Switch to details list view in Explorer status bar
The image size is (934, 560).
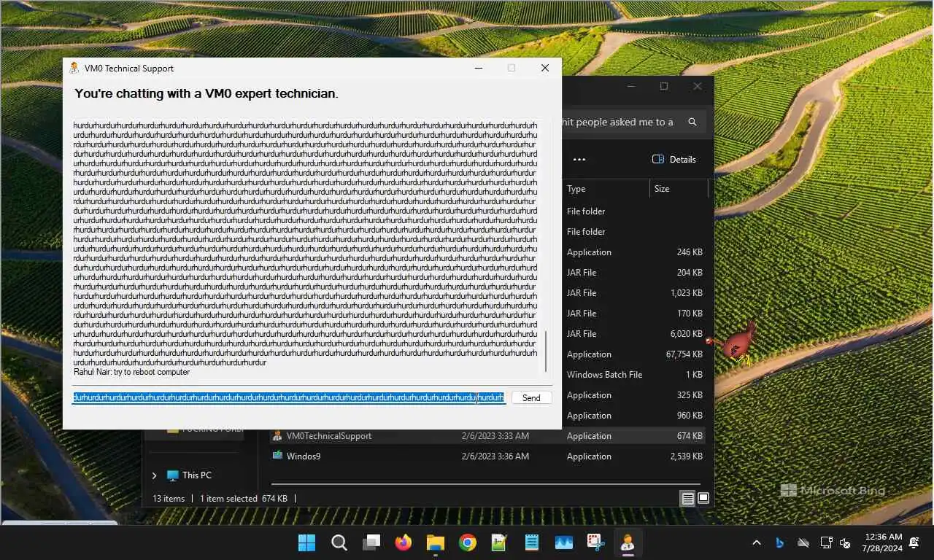click(x=687, y=499)
